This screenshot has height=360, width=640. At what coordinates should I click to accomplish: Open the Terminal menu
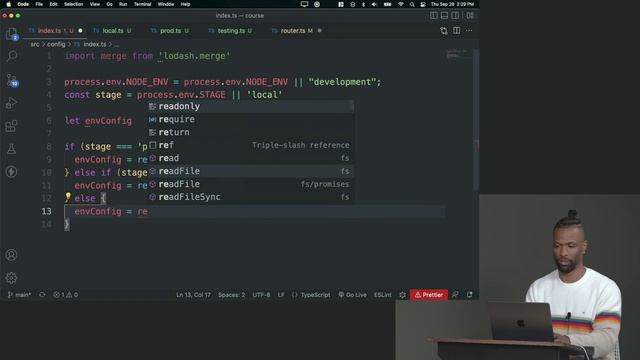pyautogui.click(x=142, y=4)
